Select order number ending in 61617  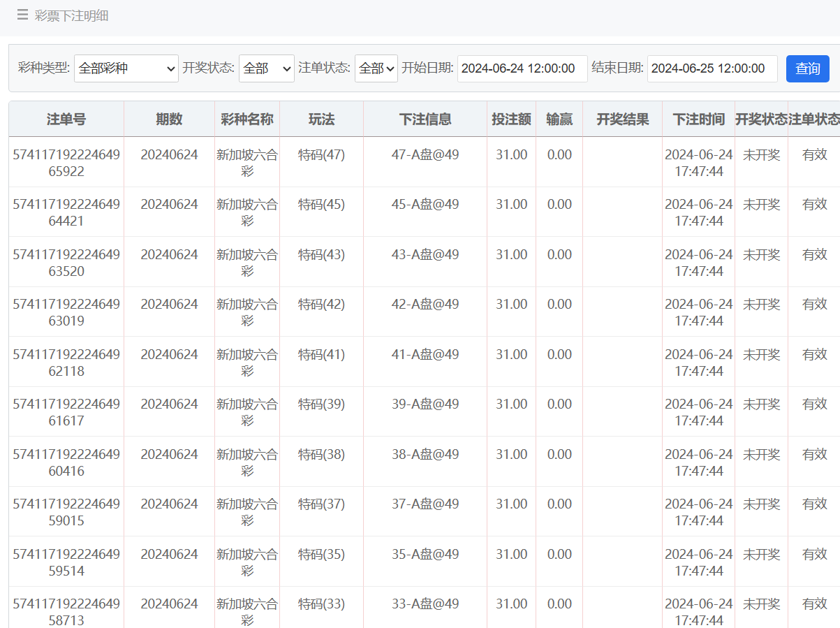pos(66,412)
